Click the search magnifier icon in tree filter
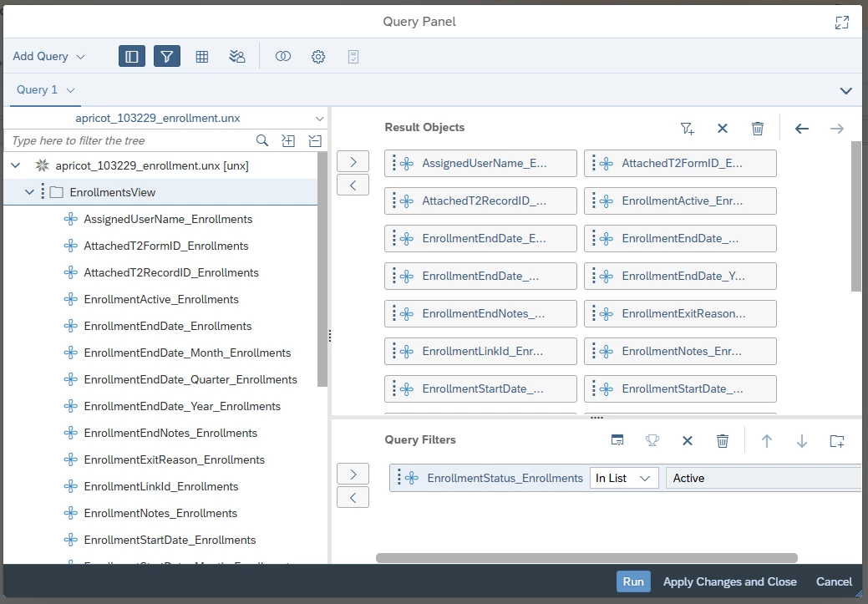Screen dimensions: 868x604 pos(262,140)
